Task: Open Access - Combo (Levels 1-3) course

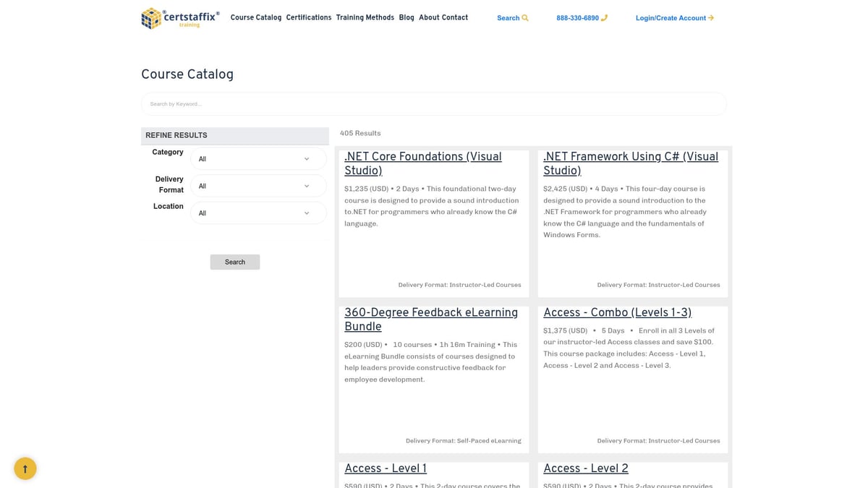Action: (617, 312)
